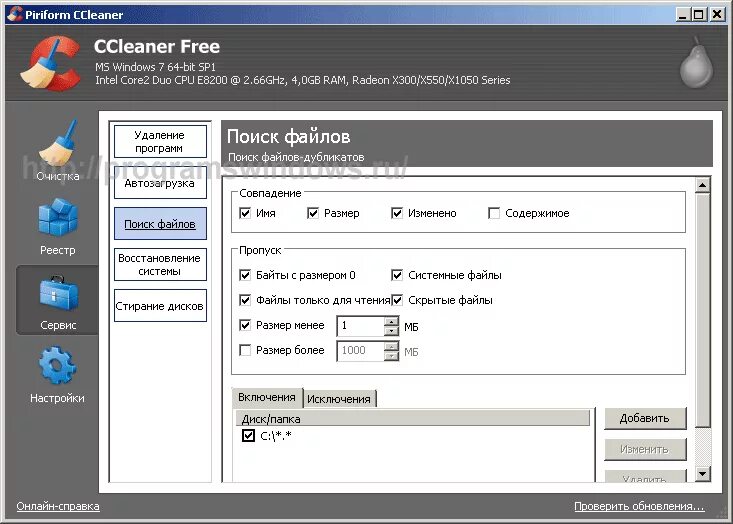Viewport: 733px width, 524px height.
Task: Uncheck the Изменено checkbox
Action: [x=396, y=213]
